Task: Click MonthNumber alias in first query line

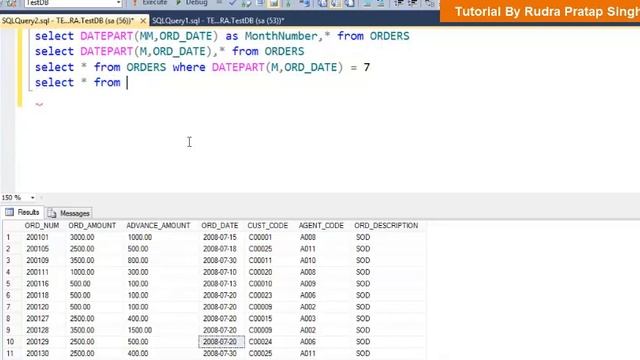Action: [x=281, y=36]
